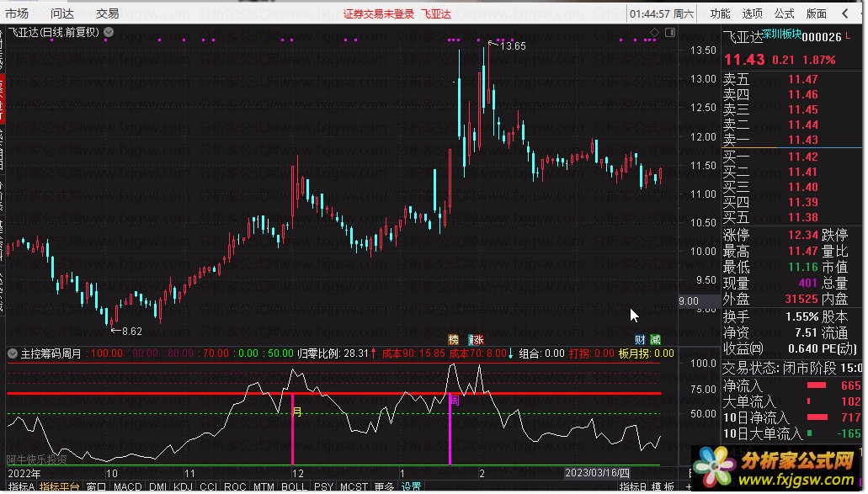This screenshot has width=868, height=494.
Task: Select the 窗口 tab
Action: 96,487
